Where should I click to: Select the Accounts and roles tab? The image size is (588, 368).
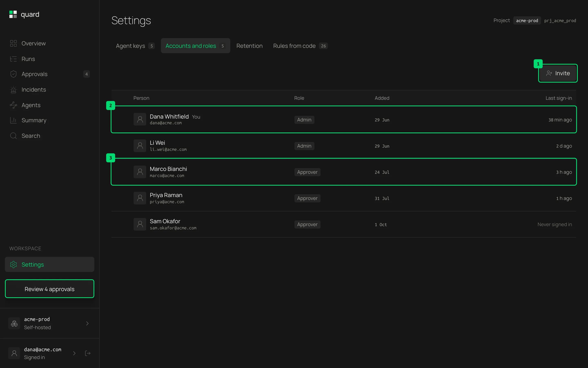click(195, 46)
